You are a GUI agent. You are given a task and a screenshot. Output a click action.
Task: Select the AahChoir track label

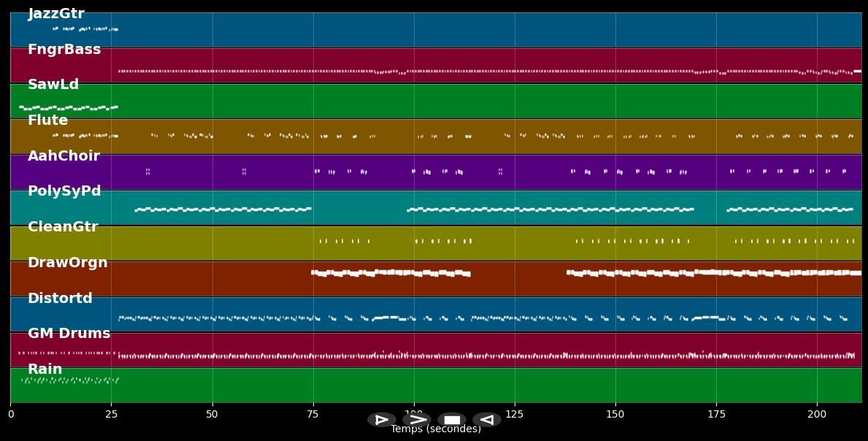click(x=64, y=156)
